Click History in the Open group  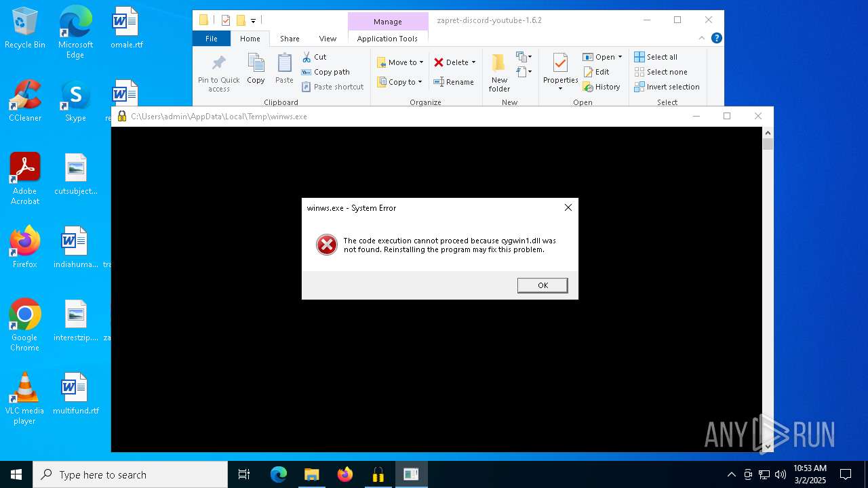(601, 87)
